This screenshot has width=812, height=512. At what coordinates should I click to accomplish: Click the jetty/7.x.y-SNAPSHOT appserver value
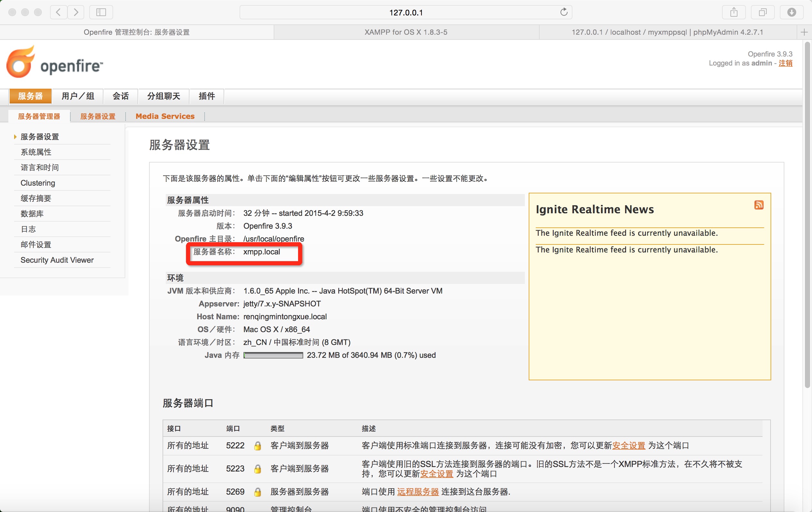(282, 304)
